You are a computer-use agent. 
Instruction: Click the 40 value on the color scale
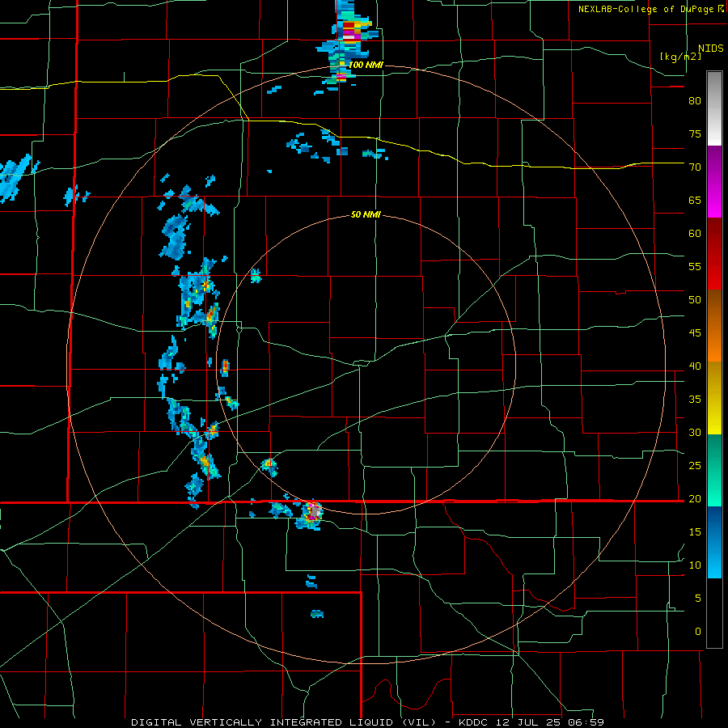[x=695, y=366]
